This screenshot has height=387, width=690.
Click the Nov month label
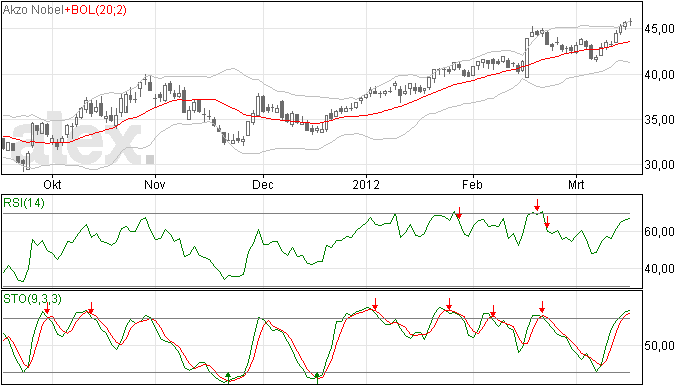tap(155, 184)
